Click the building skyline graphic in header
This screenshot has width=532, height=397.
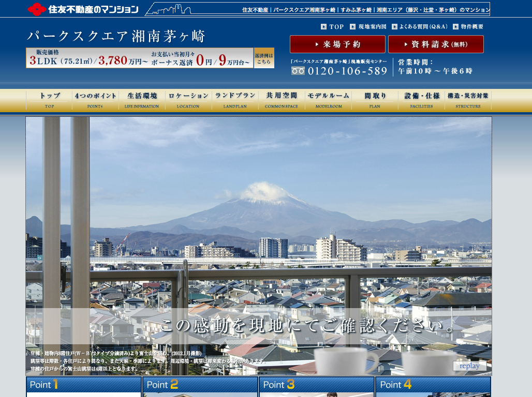pyautogui.click(x=171, y=9)
